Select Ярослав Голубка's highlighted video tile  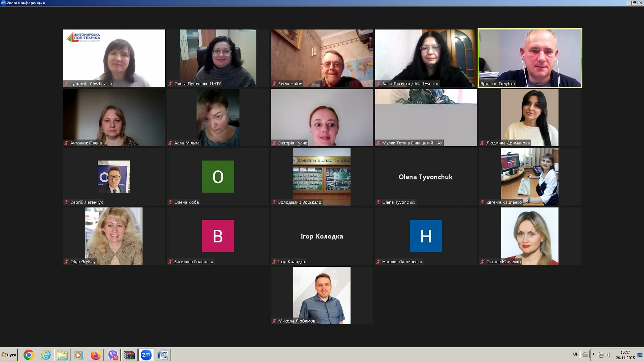tap(530, 58)
